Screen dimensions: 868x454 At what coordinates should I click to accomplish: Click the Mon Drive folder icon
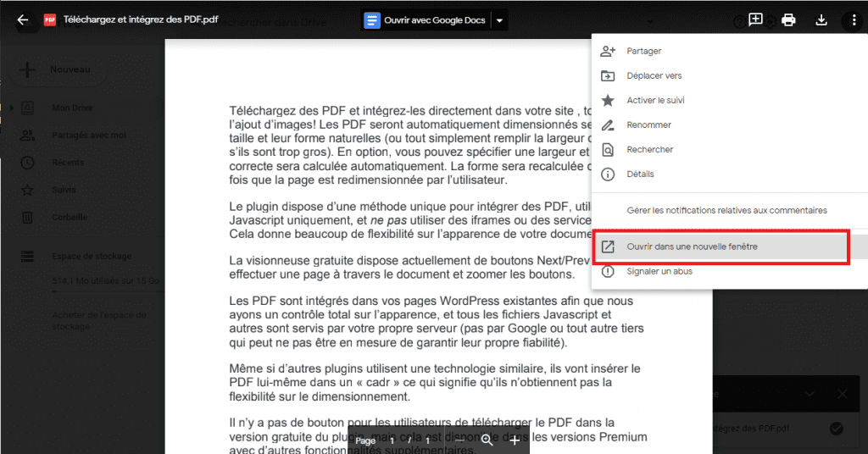27,108
